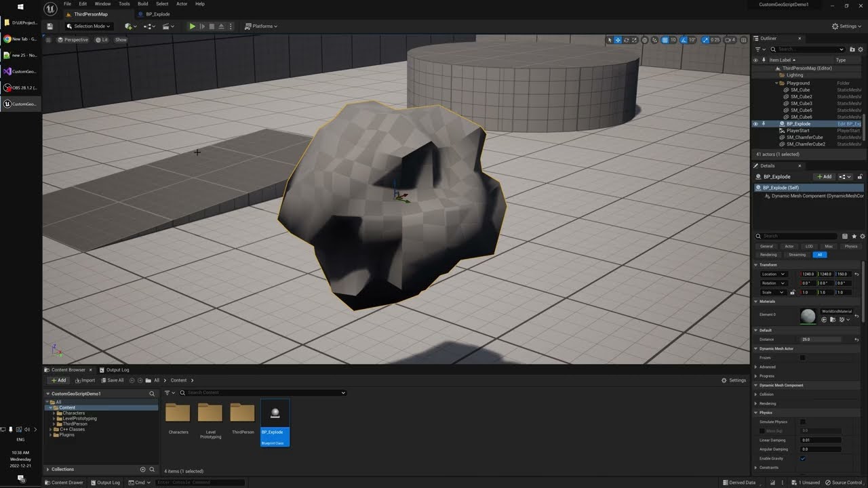Toggle grid snapping icon in viewport toolbar
This screenshot has height=488, width=868.
tap(665, 40)
